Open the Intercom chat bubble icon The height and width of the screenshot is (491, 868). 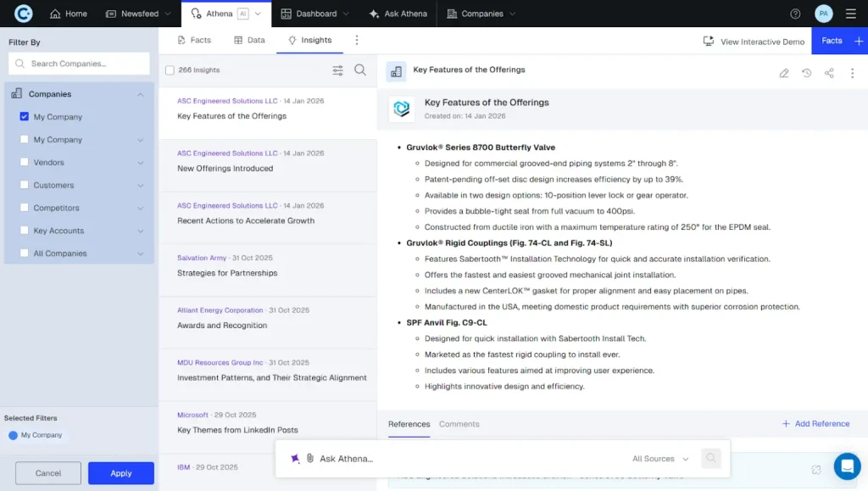pyautogui.click(x=847, y=466)
